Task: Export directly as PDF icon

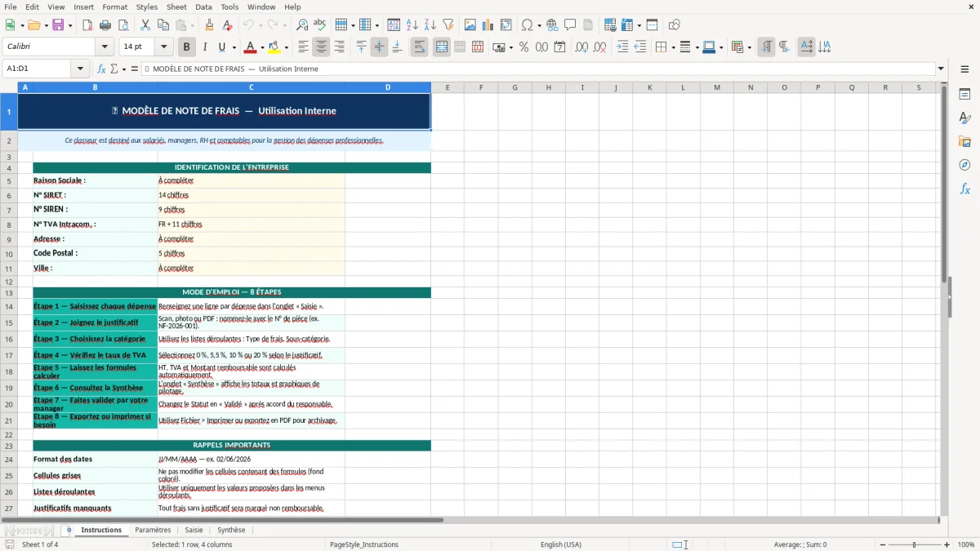Action: tap(87, 25)
